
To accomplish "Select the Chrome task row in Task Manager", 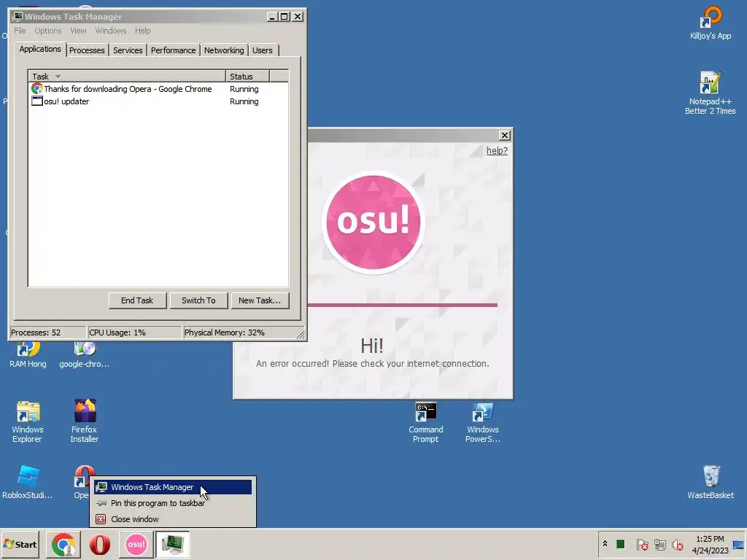I will pos(158,89).
